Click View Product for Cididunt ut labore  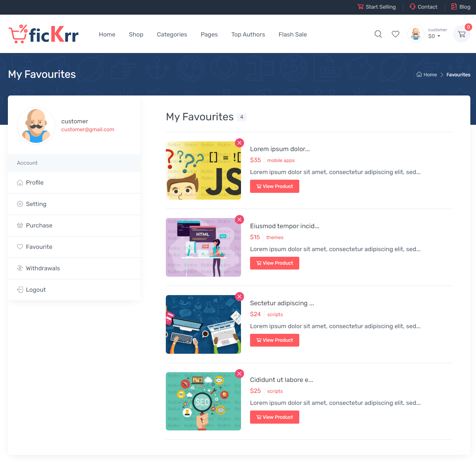point(274,417)
